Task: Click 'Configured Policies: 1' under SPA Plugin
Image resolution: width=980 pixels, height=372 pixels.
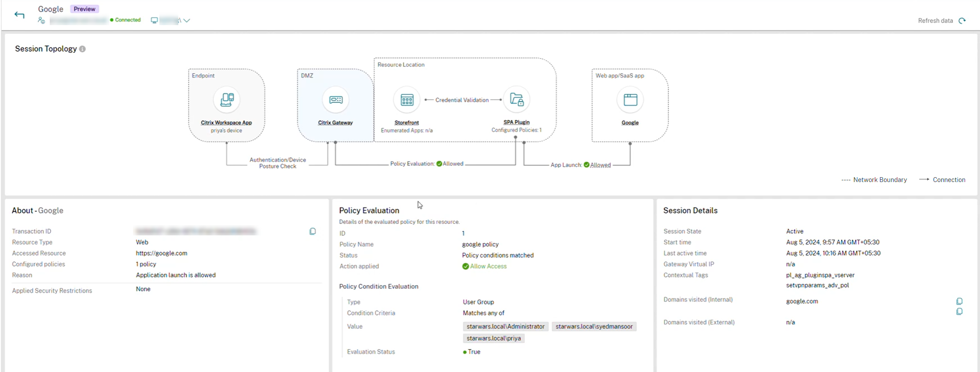Action: pos(516,130)
